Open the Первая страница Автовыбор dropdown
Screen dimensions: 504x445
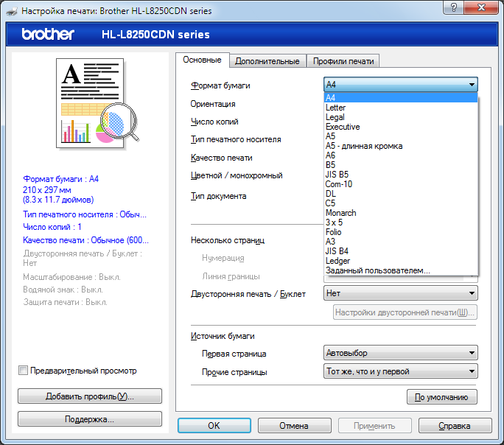click(401, 353)
